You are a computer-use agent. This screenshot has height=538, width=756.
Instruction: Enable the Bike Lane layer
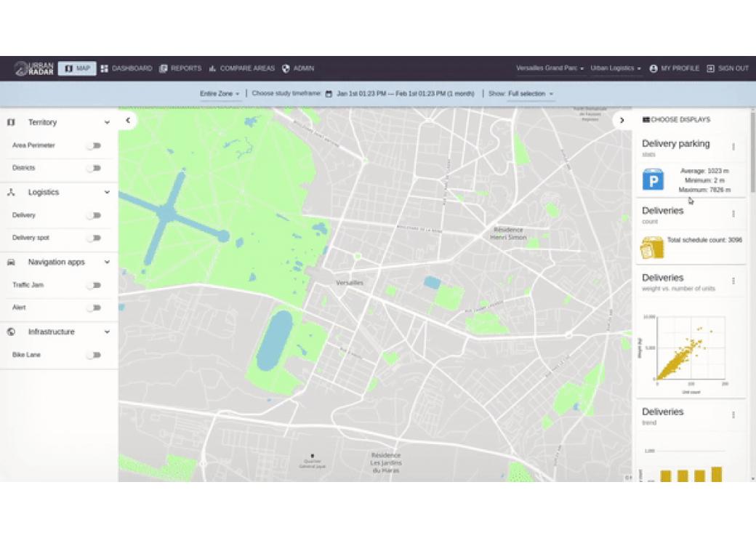(x=94, y=356)
